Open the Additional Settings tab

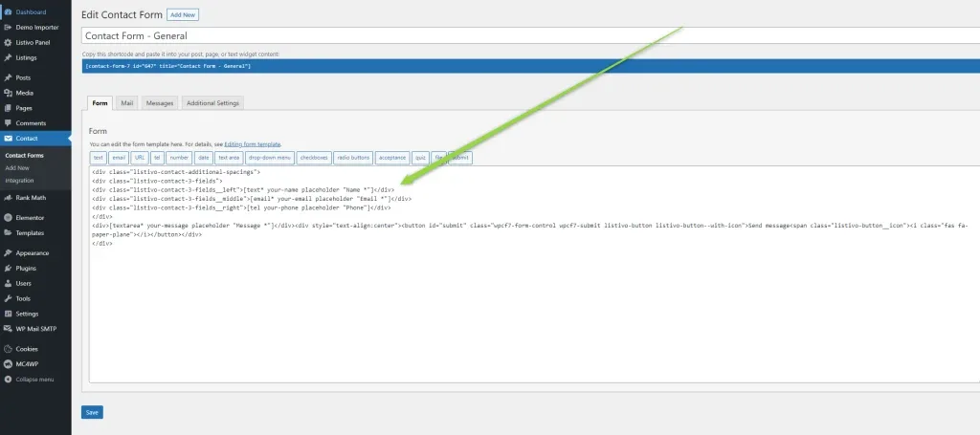pos(212,103)
